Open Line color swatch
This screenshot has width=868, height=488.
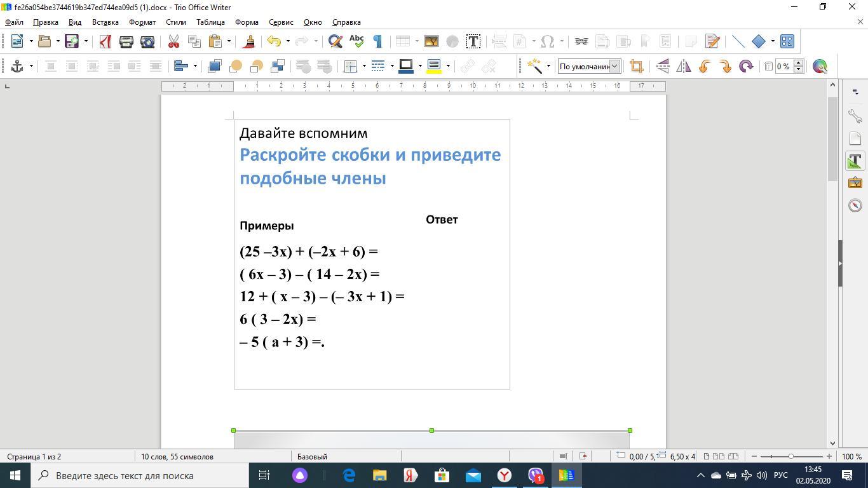(406, 66)
